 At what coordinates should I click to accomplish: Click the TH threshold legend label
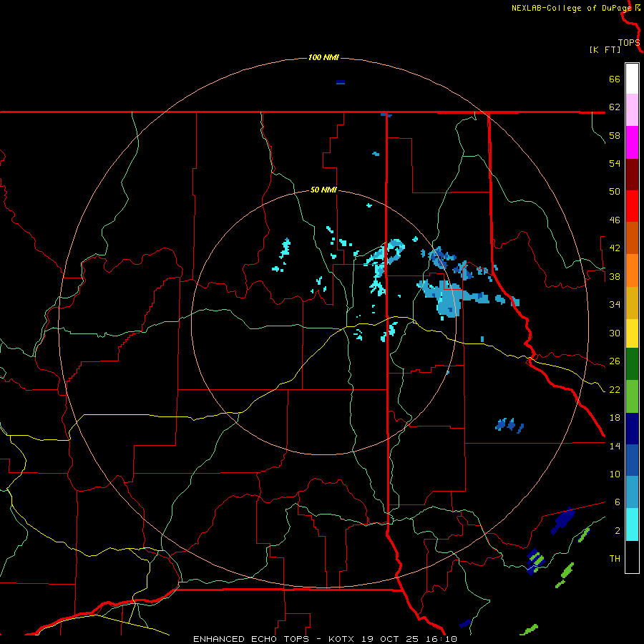[x=615, y=559]
